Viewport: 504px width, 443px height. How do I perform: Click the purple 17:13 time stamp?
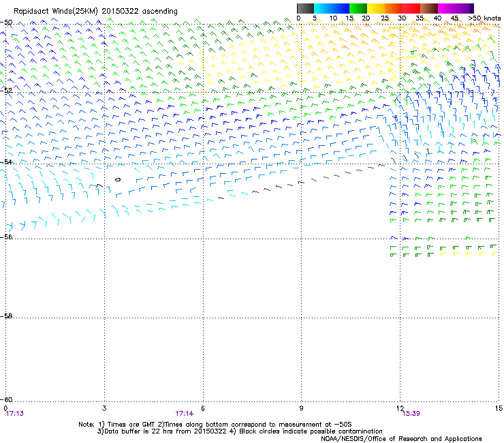tap(15, 414)
